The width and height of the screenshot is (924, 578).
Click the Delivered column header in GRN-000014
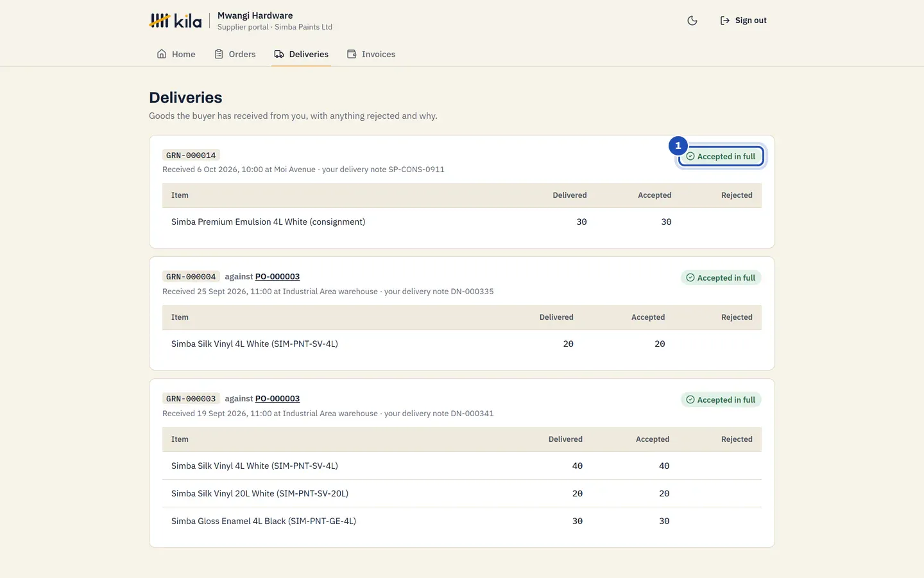[x=570, y=195]
